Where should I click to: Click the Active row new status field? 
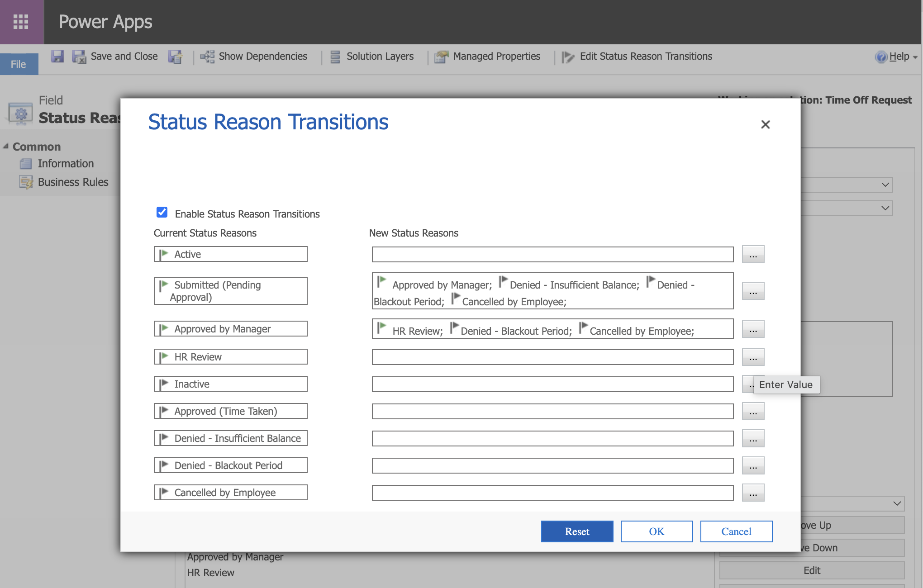click(x=552, y=254)
